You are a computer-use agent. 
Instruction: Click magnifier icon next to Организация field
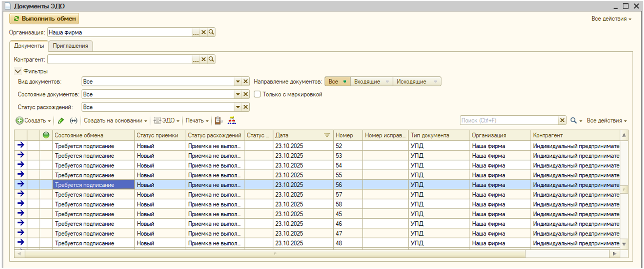(211, 32)
